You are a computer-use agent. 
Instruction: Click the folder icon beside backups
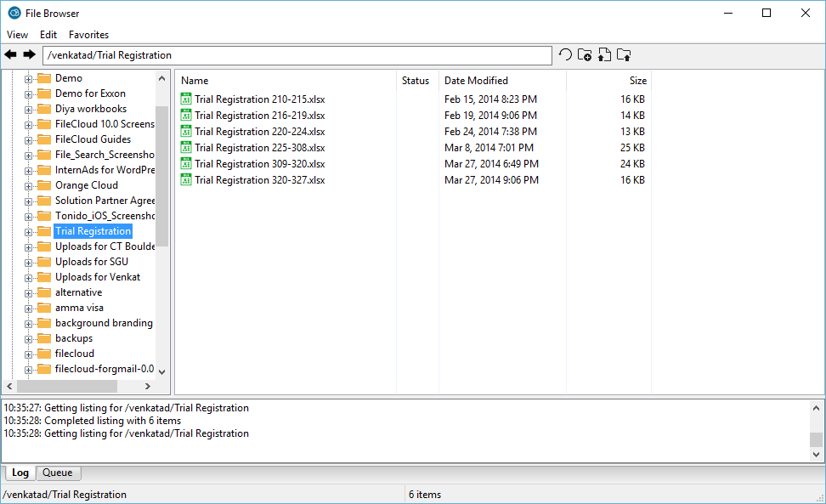[x=45, y=338]
